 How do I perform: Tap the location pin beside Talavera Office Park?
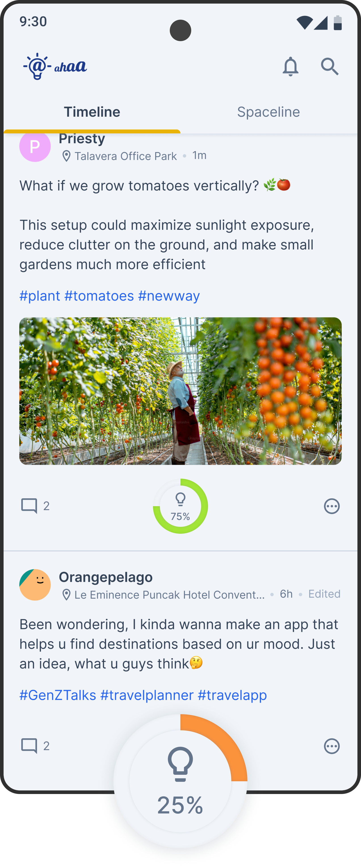click(67, 156)
